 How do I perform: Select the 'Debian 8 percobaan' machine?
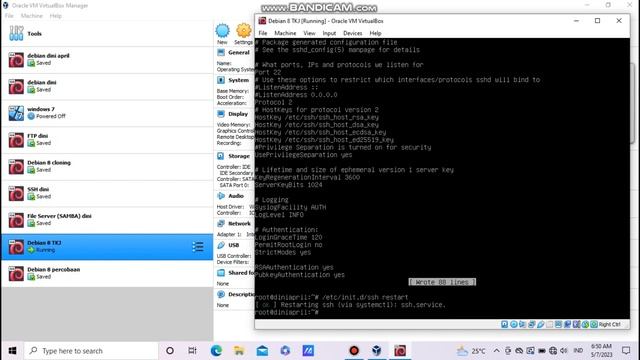107,273
